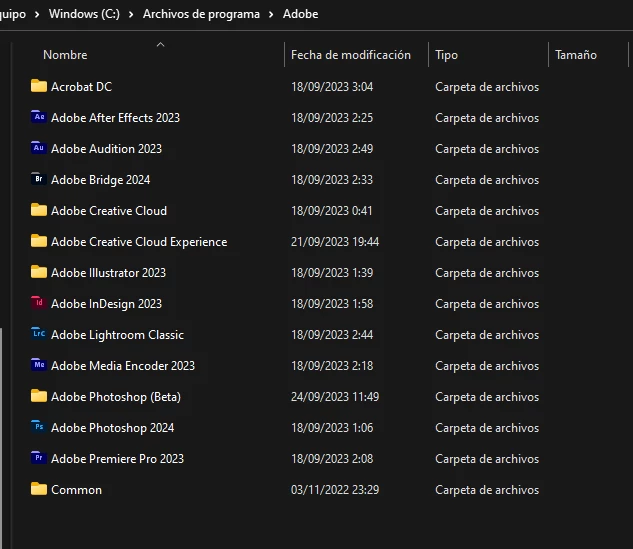The width and height of the screenshot is (633, 549).
Task: Click Adobe in the address path
Action: click(300, 14)
